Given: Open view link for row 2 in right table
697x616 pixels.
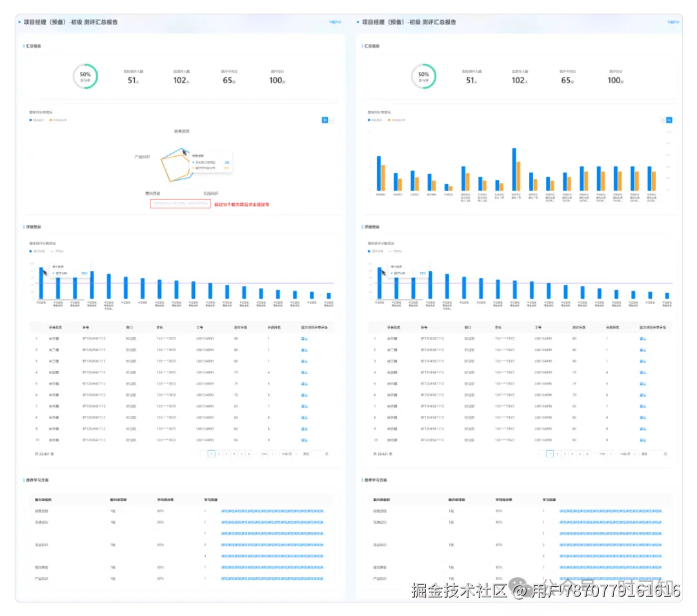Looking at the screenshot, I should click(643, 350).
